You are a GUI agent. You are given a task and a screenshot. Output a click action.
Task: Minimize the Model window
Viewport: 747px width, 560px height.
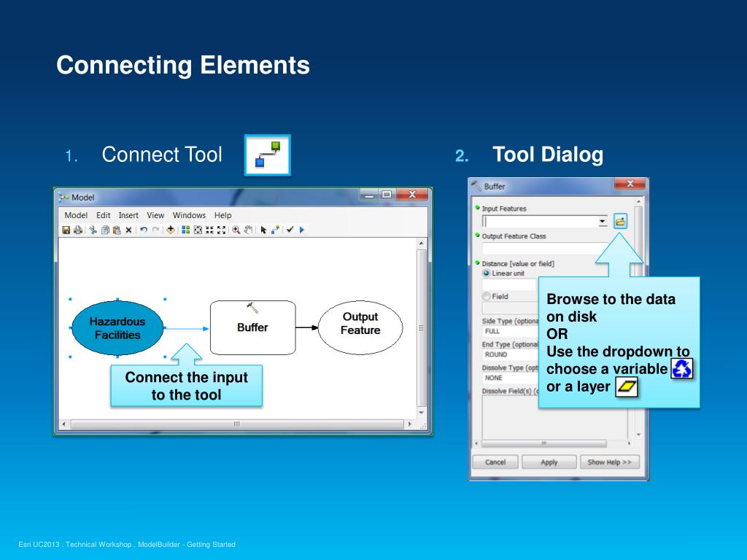pyautogui.click(x=369, y=194)
